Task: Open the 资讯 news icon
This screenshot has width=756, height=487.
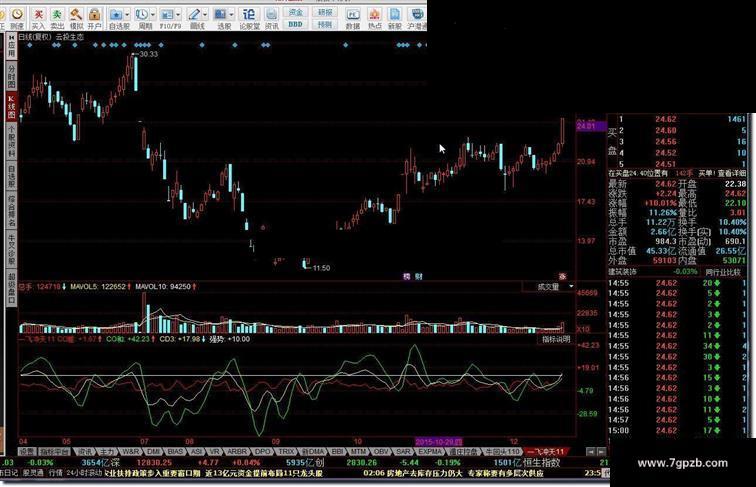Action: point(271,18)
